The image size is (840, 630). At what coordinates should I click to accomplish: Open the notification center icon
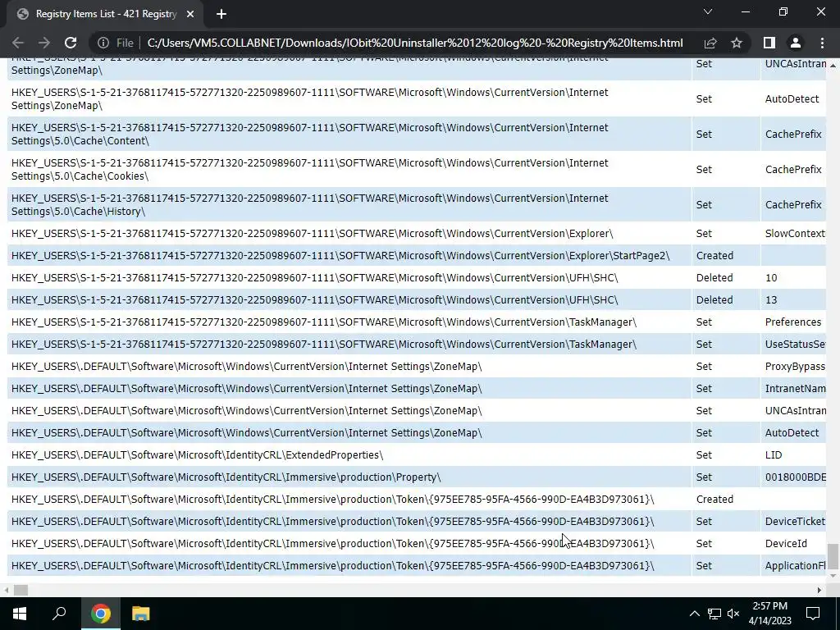tap(813, 614)
